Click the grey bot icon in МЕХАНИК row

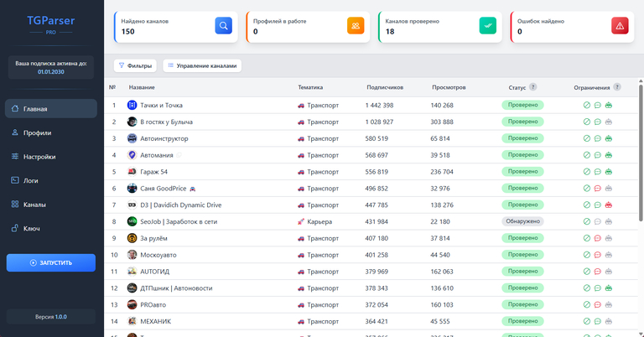pyautogui.click(x=609, y=321)
